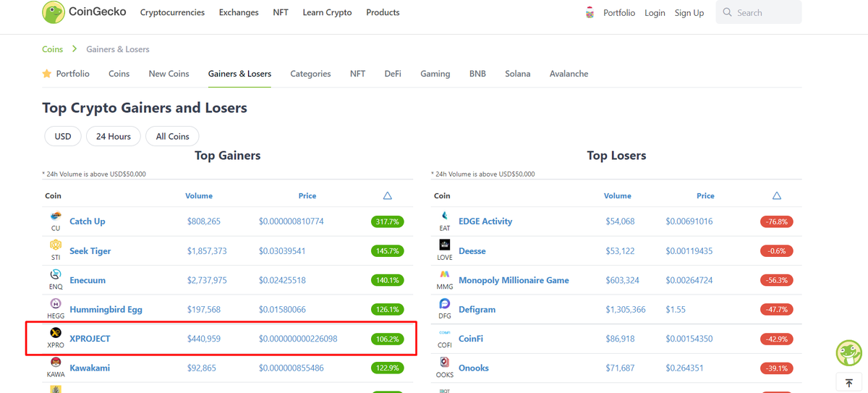Click the Coins breadcrumb link
Viewport: 868px width, 393px height.
52,49
